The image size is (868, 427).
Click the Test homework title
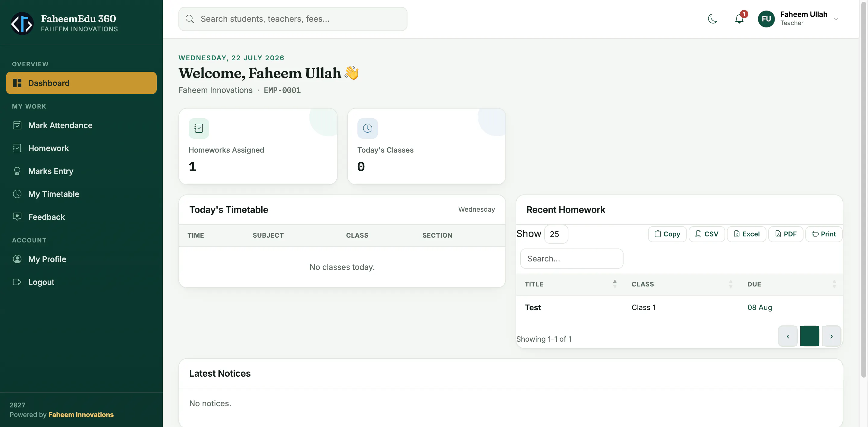tap(533, 307)
